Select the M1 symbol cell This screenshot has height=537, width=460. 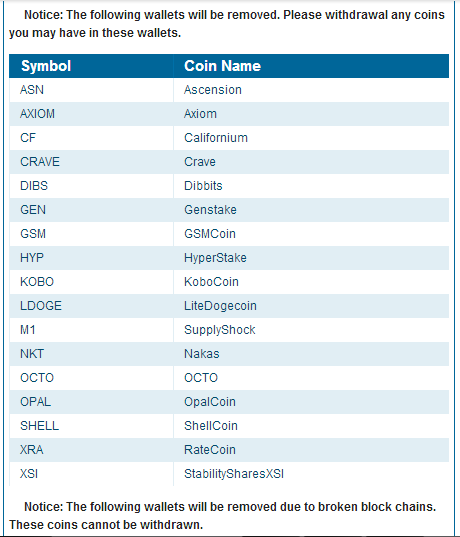91,329
